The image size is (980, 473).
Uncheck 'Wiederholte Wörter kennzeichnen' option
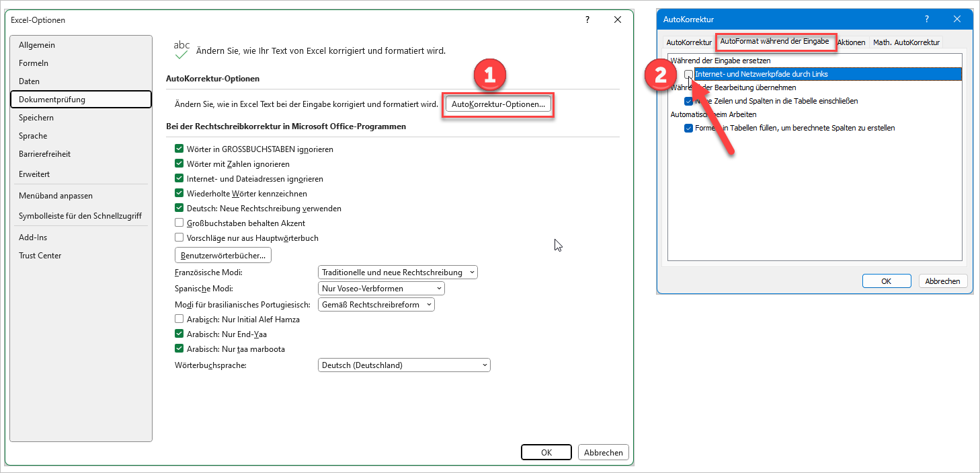179,194
